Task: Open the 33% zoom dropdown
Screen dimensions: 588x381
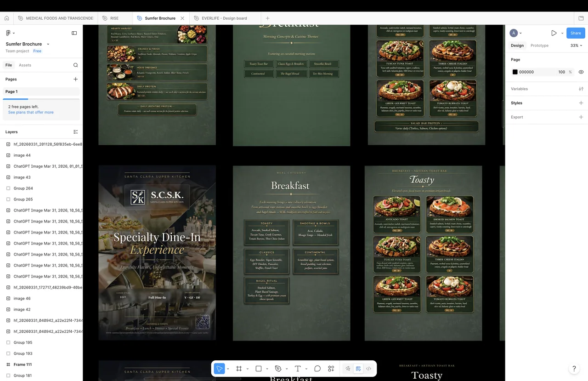Action: click(x=576, y=45)
